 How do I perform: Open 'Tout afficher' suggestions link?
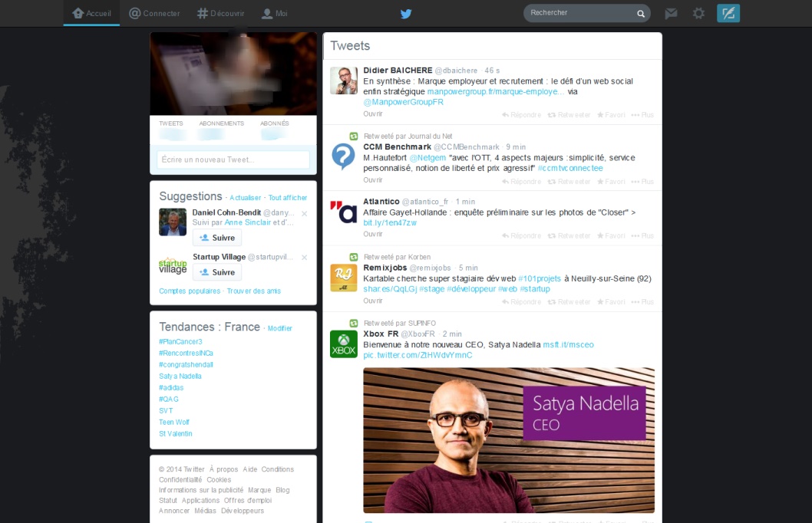[x=287, y=198]
